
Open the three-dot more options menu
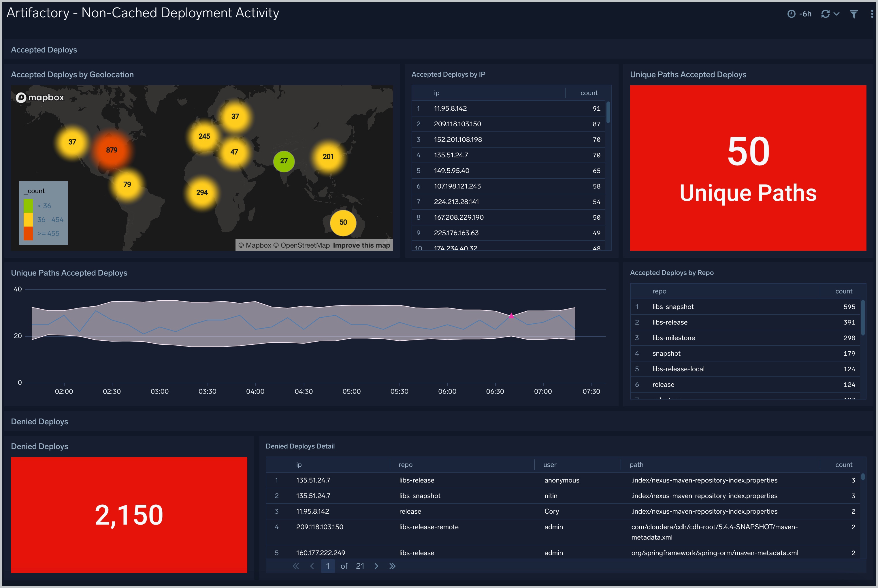click(872, 14)
